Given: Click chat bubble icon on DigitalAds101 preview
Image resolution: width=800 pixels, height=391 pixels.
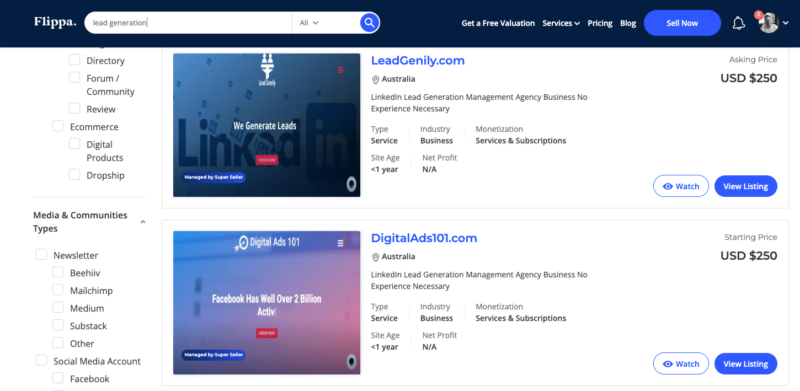Looking at the screenshot, I should click(351, 361).
